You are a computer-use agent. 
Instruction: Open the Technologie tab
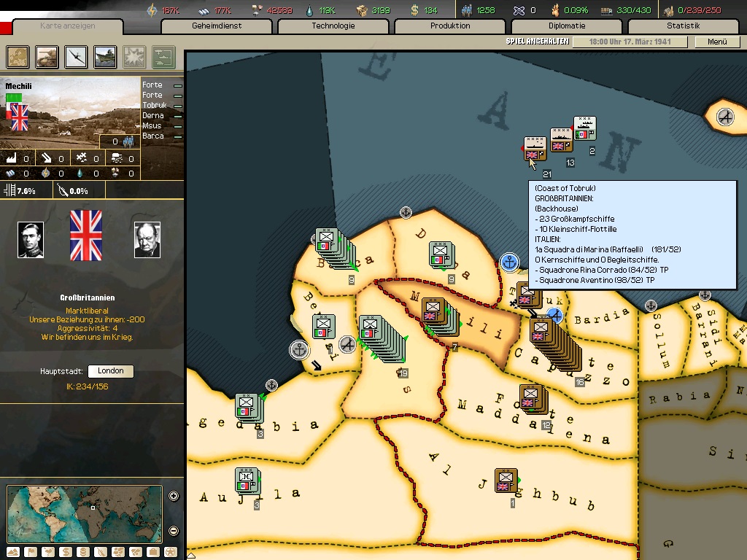333,26
